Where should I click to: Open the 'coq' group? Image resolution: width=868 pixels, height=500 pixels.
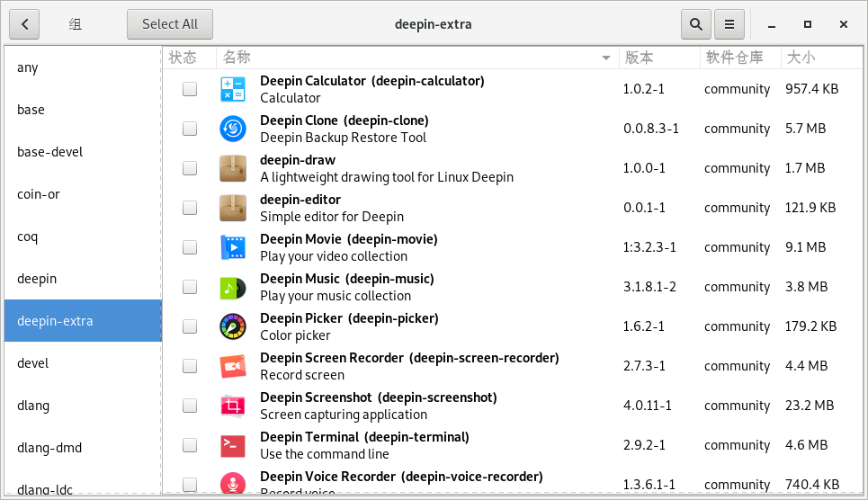(x=83, y=237)
